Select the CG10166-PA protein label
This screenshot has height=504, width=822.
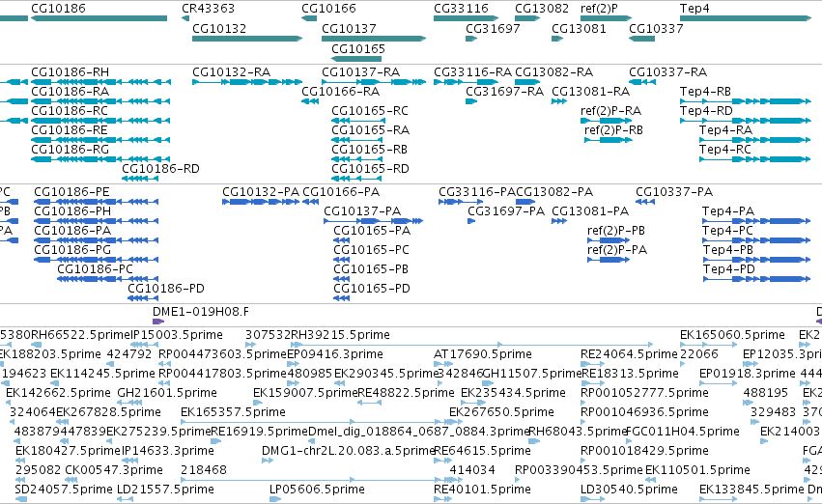coord(341,192)
